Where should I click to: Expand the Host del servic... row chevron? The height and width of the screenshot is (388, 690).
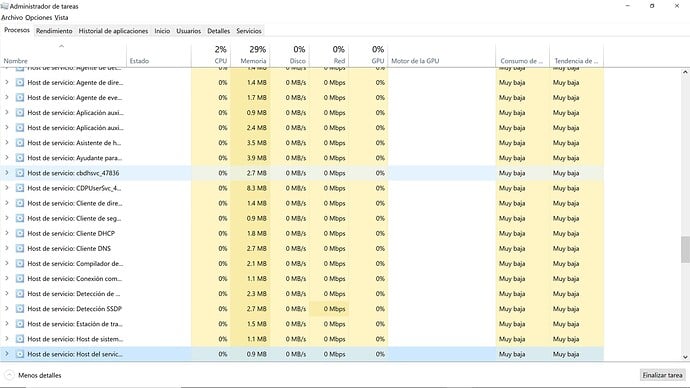point(7,354)
